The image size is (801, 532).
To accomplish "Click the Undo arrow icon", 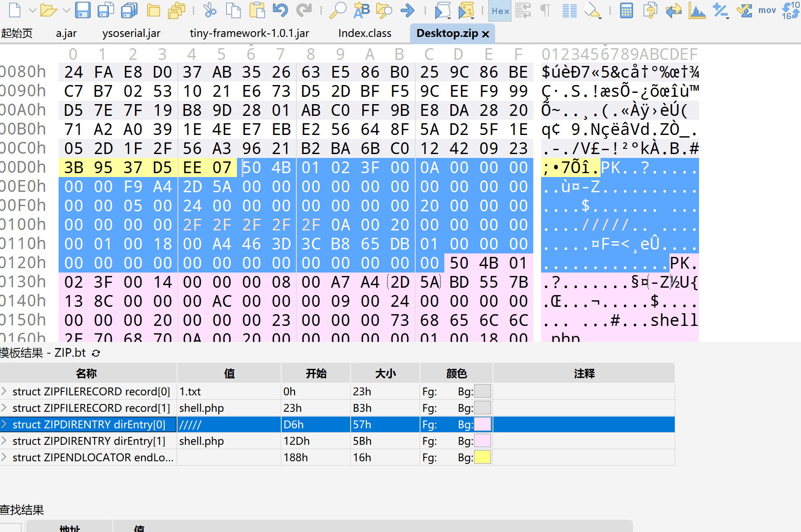I will point(280,10).
